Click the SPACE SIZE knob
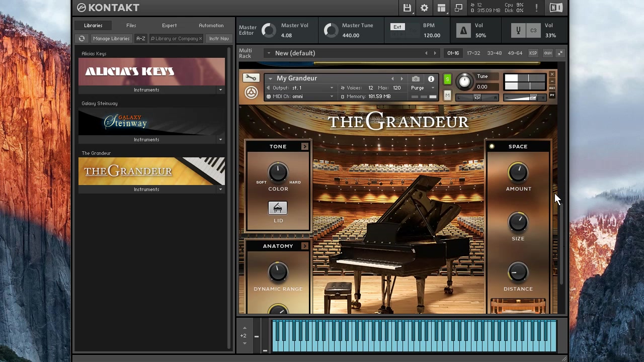 tap(518, 222)
